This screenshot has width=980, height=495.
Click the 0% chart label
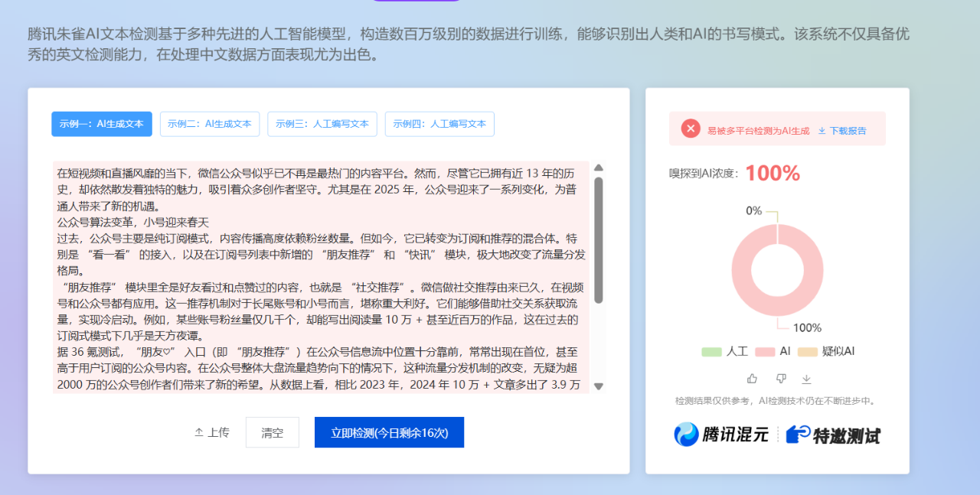pos(754,210)
